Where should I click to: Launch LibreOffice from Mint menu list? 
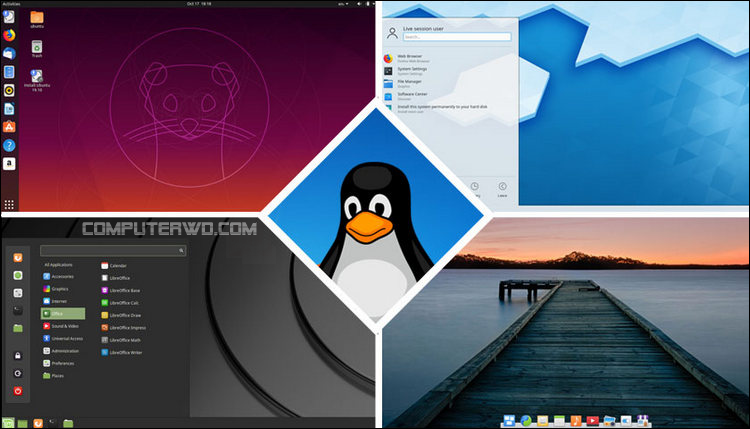pyautogui.click(x=116, y=278)
